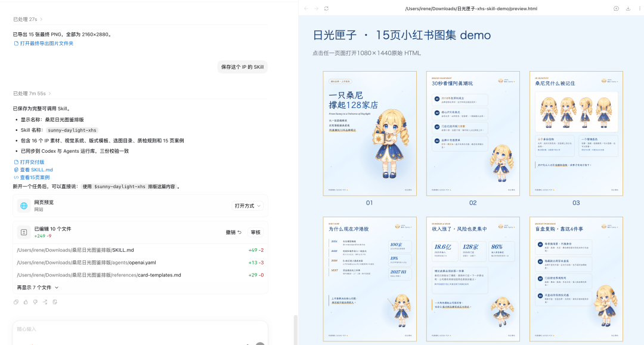
Task: Open page 01 thumbnail '一只桑尼撑起128家店'
Action: point(370,133)
